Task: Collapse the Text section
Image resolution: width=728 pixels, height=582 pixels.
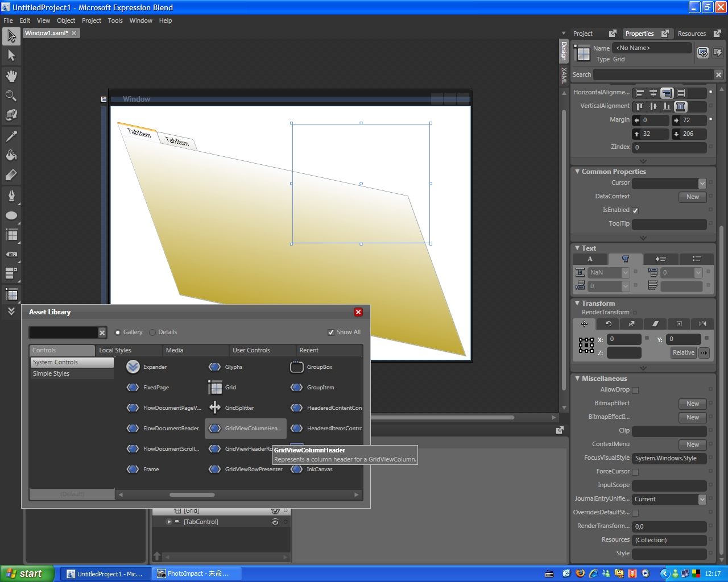Action: click(577, 248)
